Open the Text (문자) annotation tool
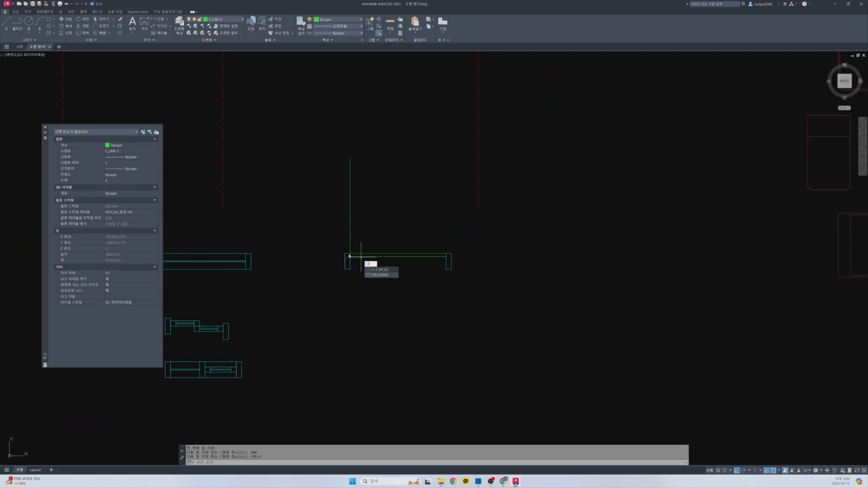The width and height of the screenshot is (868, 488). (132, 23)
